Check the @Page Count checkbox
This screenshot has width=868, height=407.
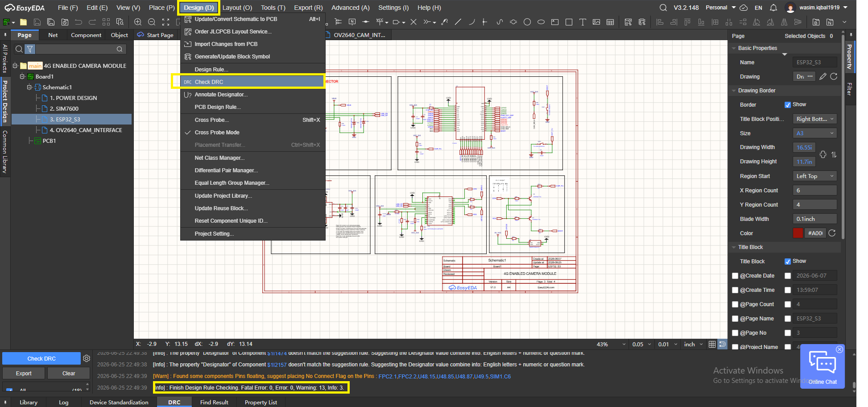pyautogui.click(x=735, y=304)
